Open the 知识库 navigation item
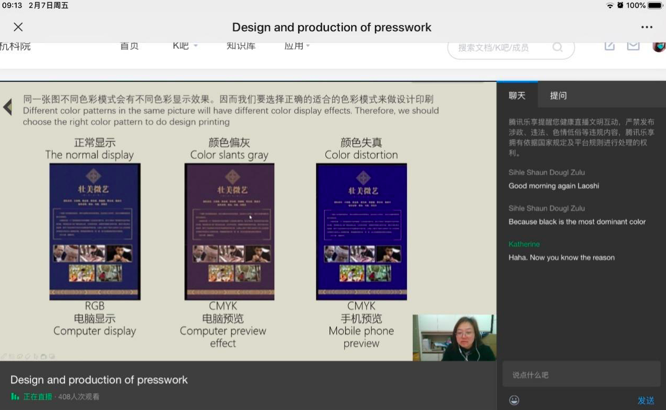 [x=241, y=46]
